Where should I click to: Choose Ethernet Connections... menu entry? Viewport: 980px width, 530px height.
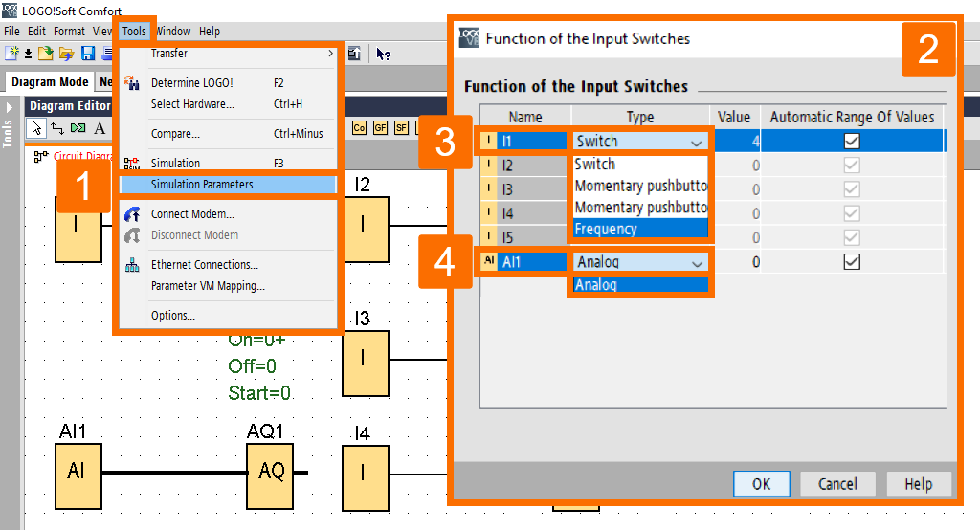(x=228, y=264)
